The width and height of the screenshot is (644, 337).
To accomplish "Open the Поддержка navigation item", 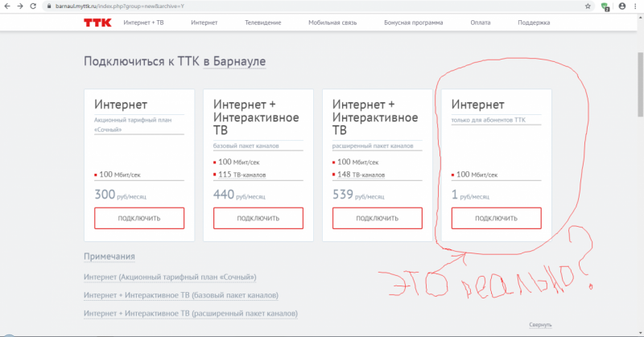I will pos(534,23).
